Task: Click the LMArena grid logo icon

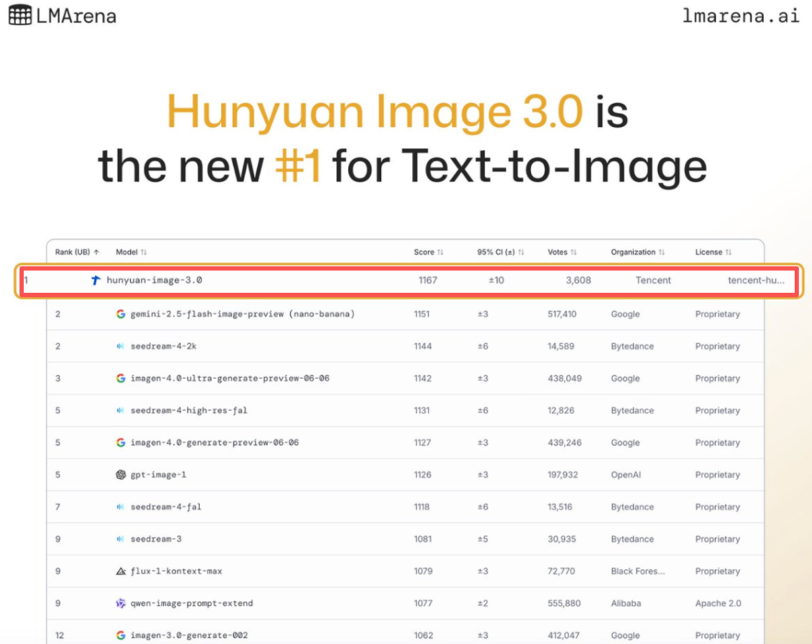Action: coord(20,15)
